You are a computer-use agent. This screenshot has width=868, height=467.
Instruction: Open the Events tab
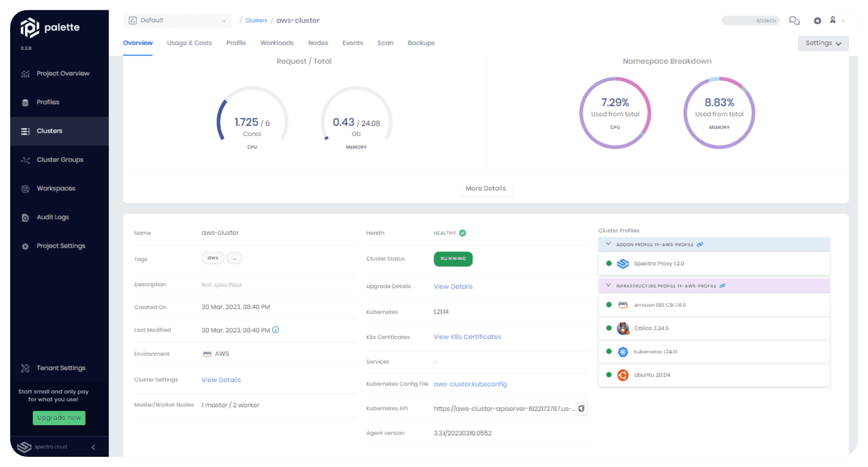[x=353, y=43]
